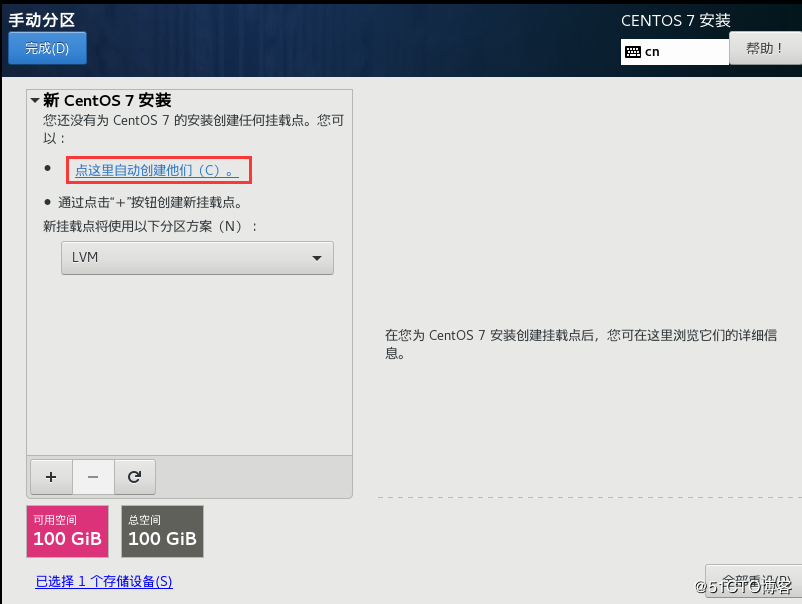This screenshot has width=802, height=604.
Task: Collapse the 新 CentOS 7 安装 section triangle
Action: click(35, 100)
